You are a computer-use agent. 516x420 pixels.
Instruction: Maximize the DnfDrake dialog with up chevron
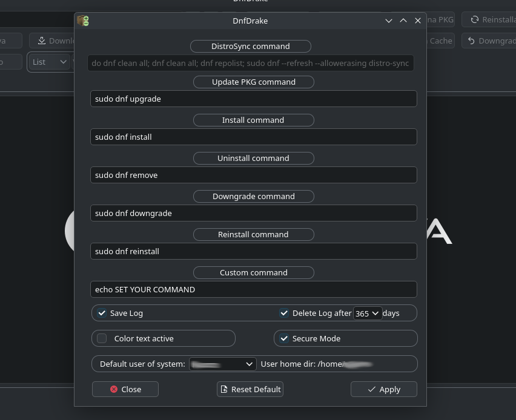403,21
